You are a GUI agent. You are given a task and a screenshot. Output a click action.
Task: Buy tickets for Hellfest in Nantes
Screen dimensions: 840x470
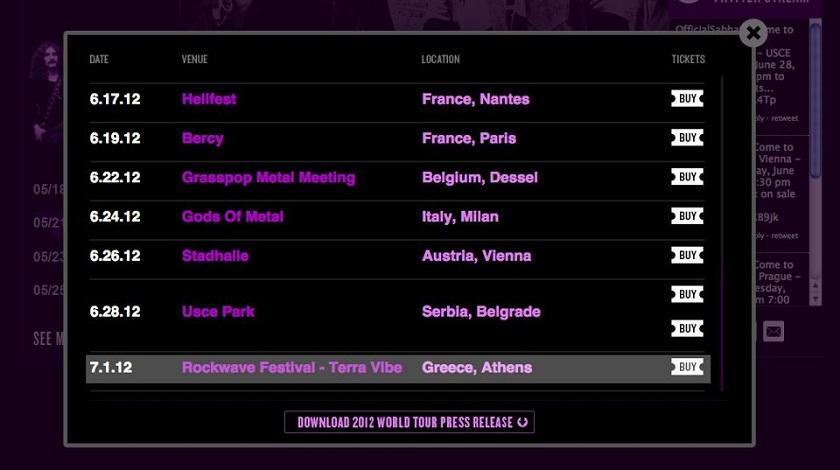(687, 99)
